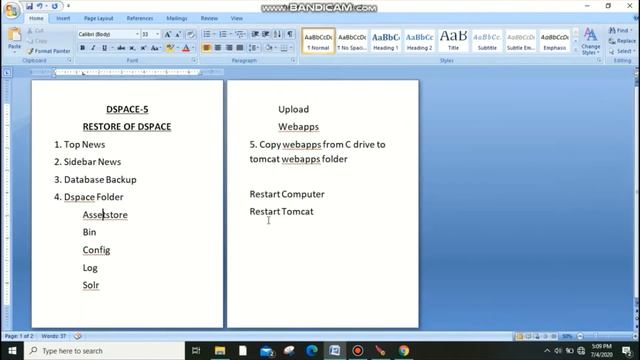The height and width of the screenshot is (360, 640).
Task: Click Decrease Indent icon
Action: [x=255, y=34]
